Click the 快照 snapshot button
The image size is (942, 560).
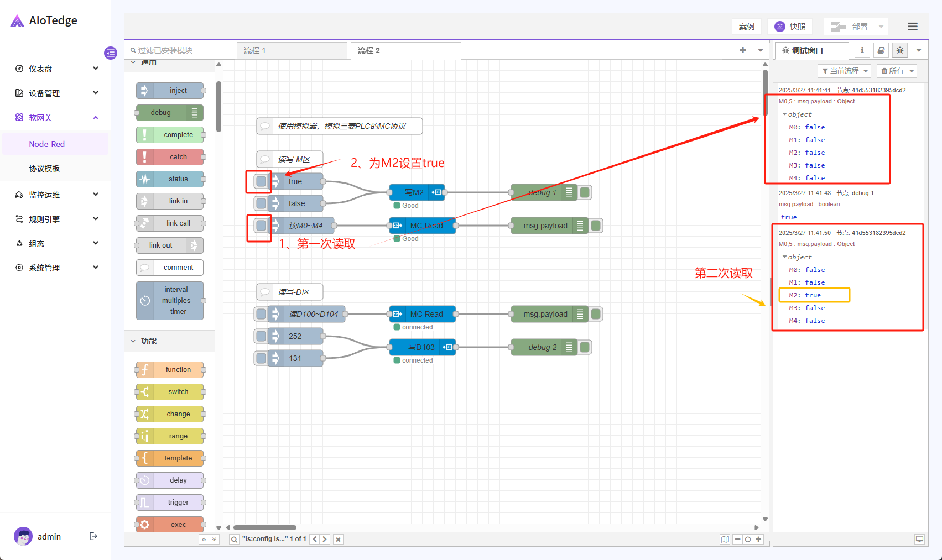click(792, 27)
